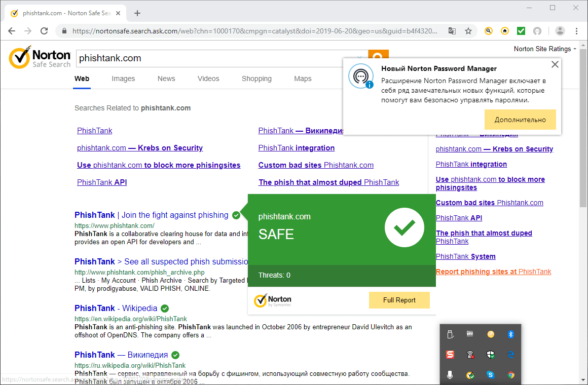Switch to the News search tab
This screenshot has height=385, width=588.
[x=166, y=79]
